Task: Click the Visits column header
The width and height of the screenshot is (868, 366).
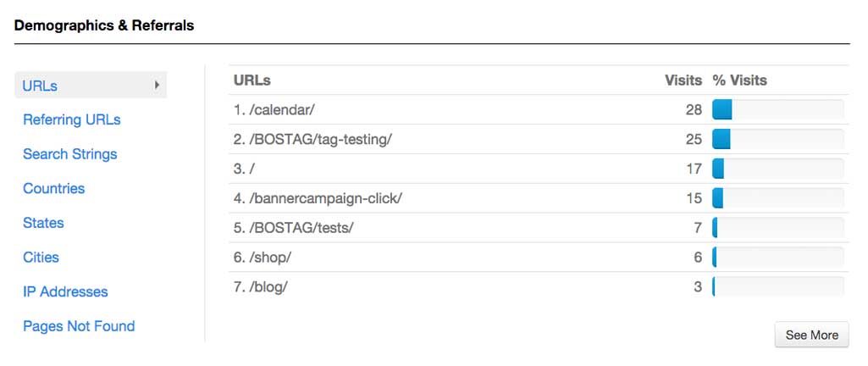Action: click(683, 80)
